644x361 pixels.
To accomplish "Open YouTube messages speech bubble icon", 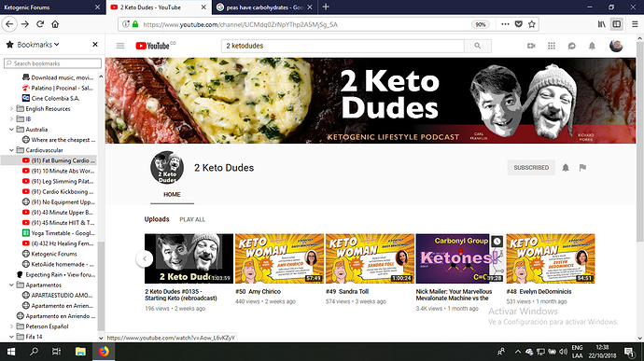I will (571, 46).
